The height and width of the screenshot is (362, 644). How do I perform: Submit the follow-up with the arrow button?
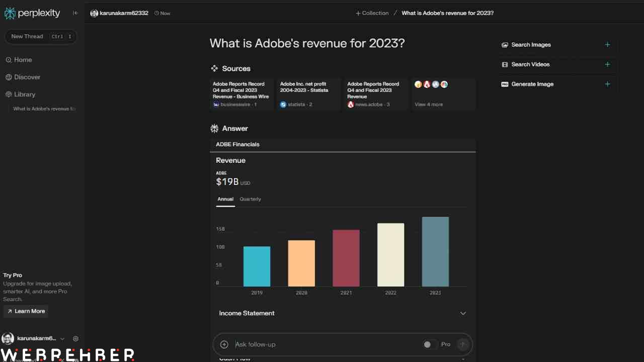463,344
